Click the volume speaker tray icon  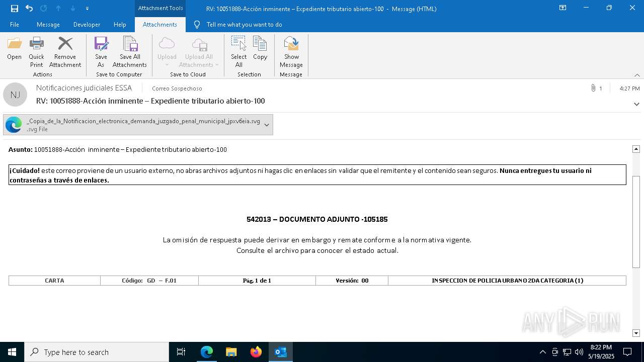click(579, 352)
